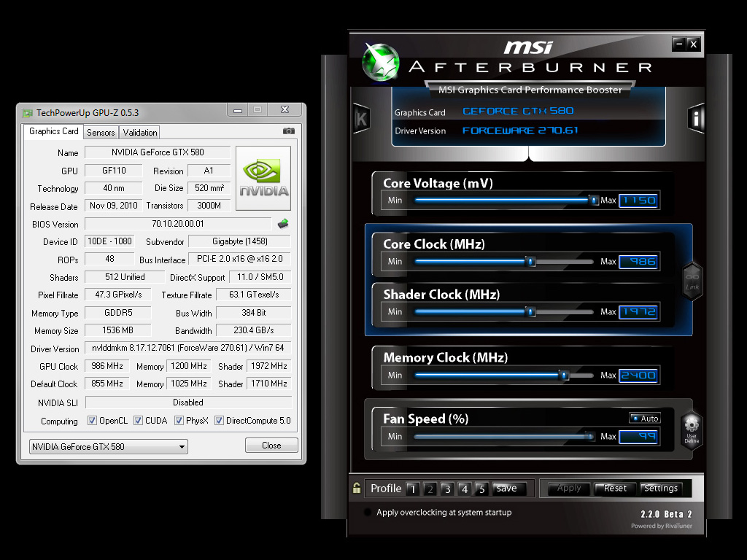Click the Fan Speed slider handle
Viewport: 747px width, 560px height.
coord(590,436)
